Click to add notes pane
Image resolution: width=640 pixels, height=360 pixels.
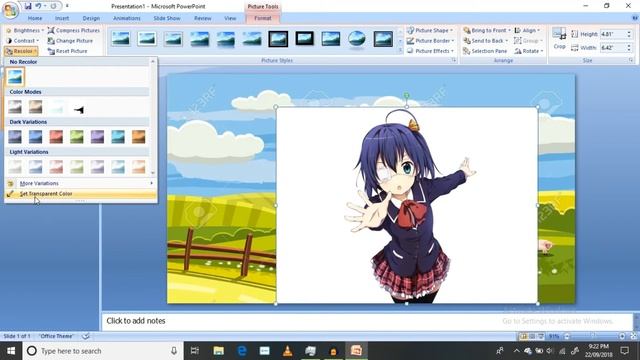tap(367, 321)
